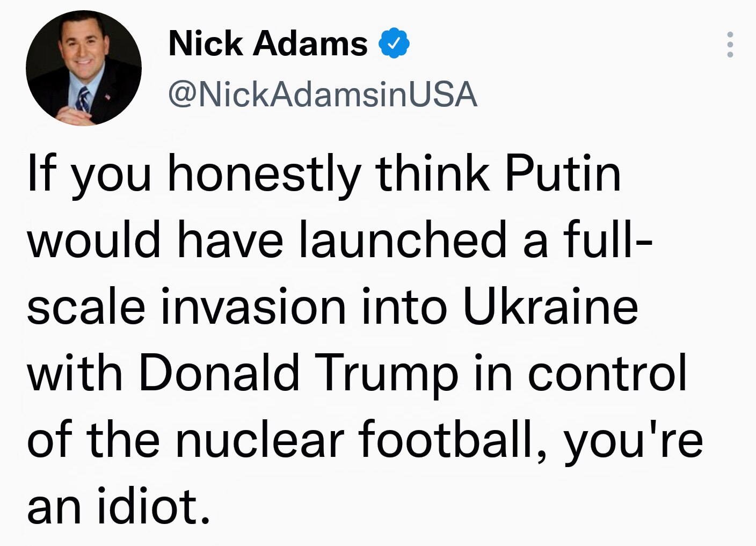Click the word "would" in the tweet

94,241
